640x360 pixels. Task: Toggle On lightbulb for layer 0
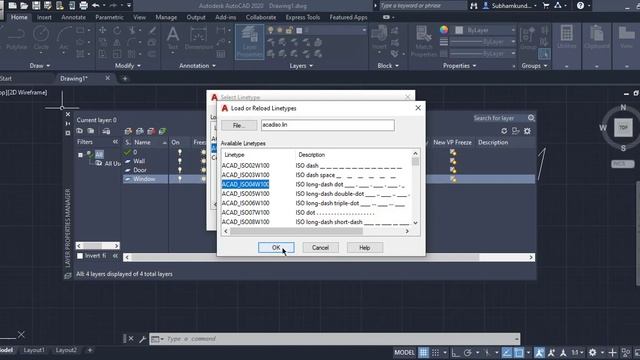point(180,152)
